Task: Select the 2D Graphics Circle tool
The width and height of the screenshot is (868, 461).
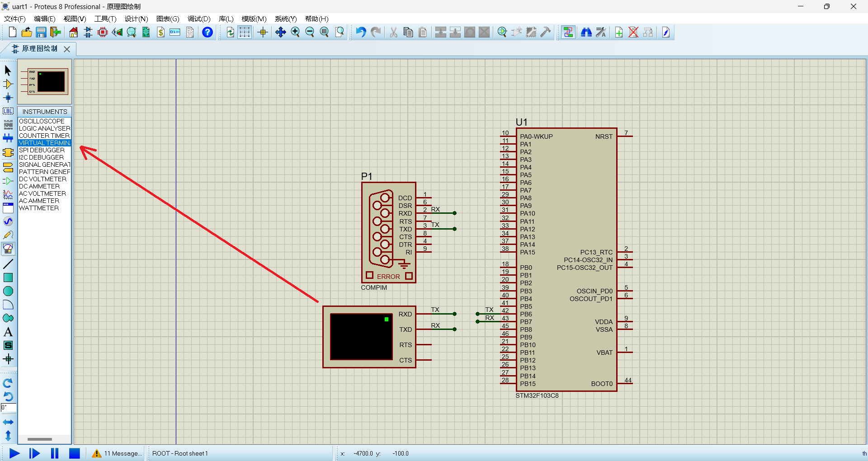Action: pyautogui.click(x=8, y=291)
